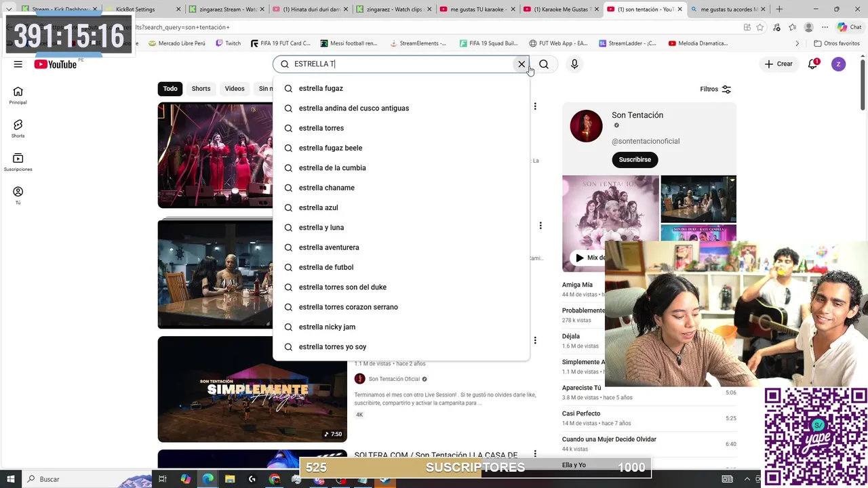The width and height of the screenshot is (868, 488).
Task: Subscribe to Son Tentación channel
Action: [635, 160]
